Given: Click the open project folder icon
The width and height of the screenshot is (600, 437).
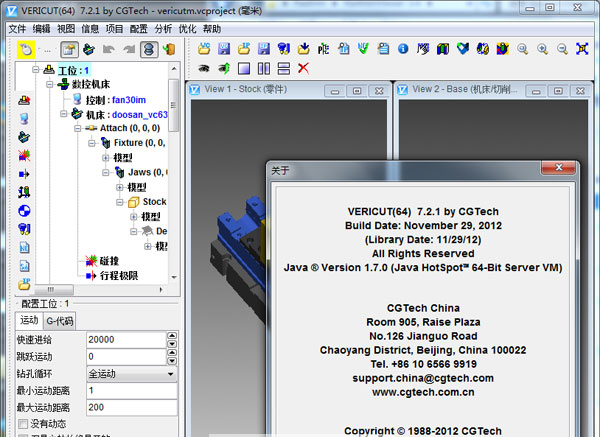Looking at the screenshot, I should [204, 48].
